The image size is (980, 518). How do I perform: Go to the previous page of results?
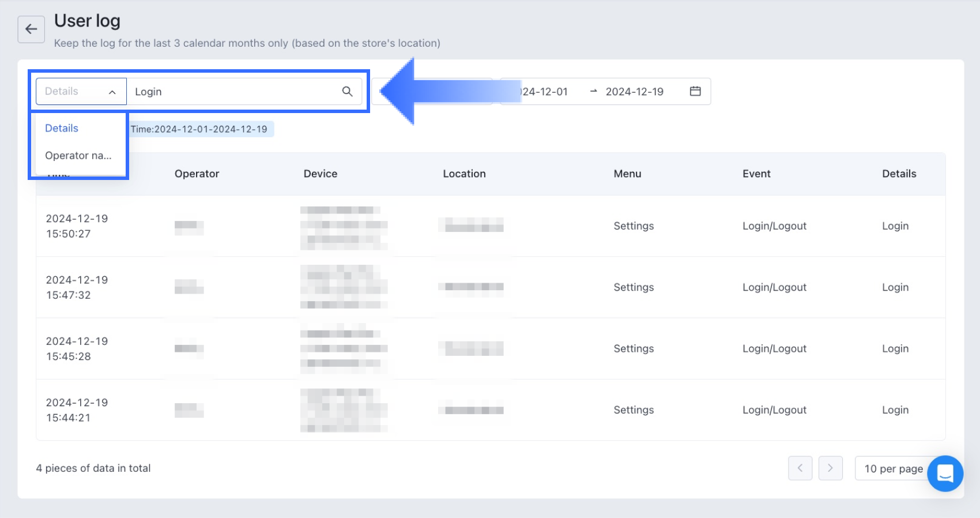(800, 468)
